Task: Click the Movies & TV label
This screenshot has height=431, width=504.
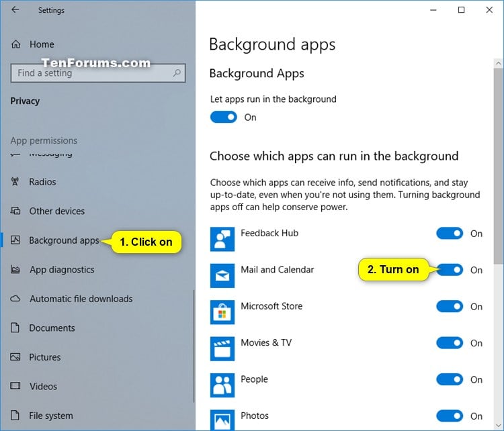Action: tap(266, 342)
